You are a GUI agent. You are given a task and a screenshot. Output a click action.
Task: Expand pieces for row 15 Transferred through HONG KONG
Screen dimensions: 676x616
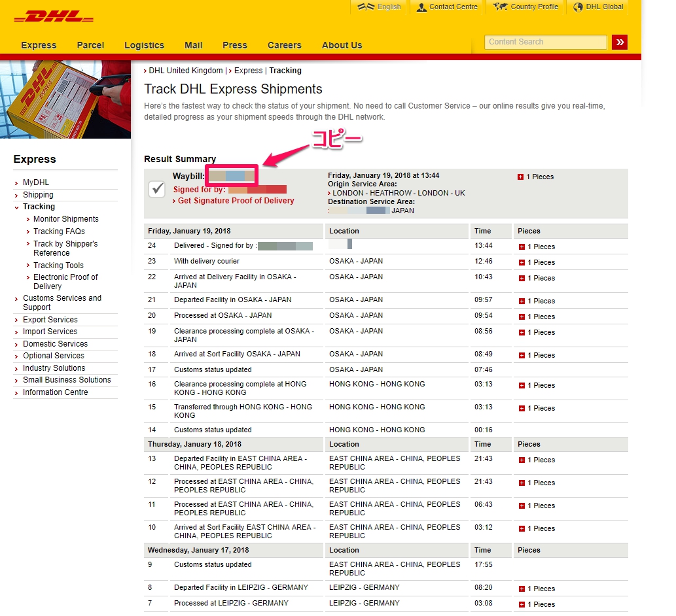click(522, 408)
